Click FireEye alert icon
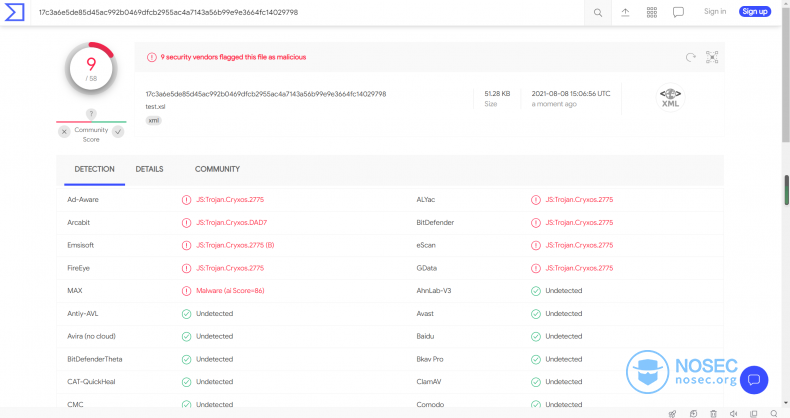This screenshot has height=418, width=790. pyautogui.click(x=186, y=268)
